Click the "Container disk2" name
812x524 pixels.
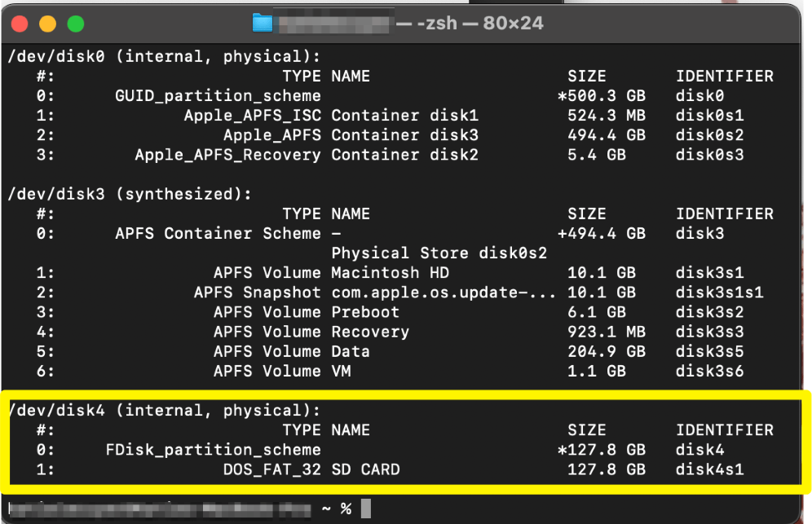(405, 155)
